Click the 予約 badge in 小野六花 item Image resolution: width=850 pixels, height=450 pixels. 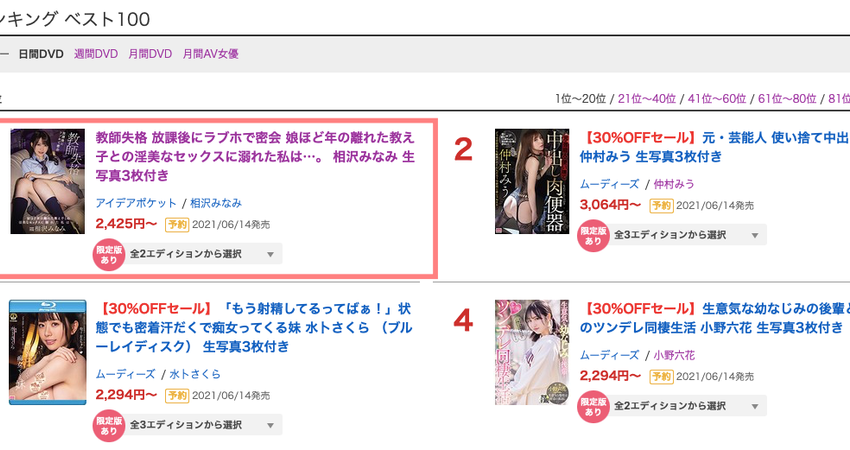tap(661, 376)
